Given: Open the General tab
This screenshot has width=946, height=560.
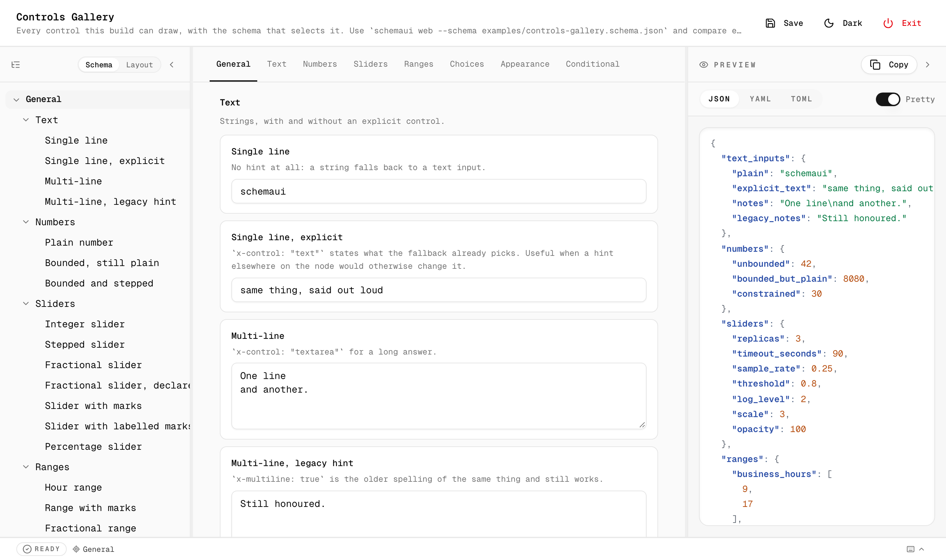Looking at the screenshot, I should 233,64.
